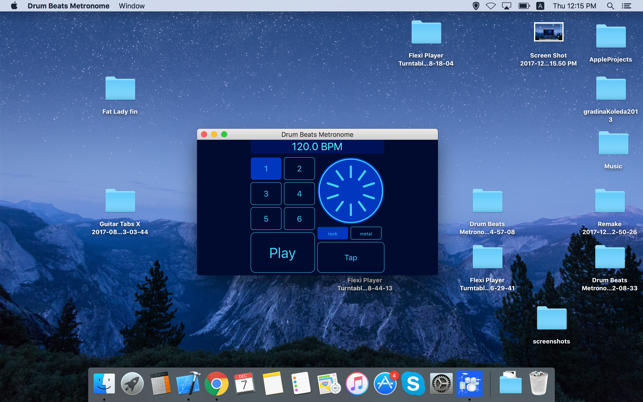Select the Screen Shot image thumbnail
Image resolution: width=643 pixels, height=402 pixels.
pyautogui.click(x=549, y=32)
